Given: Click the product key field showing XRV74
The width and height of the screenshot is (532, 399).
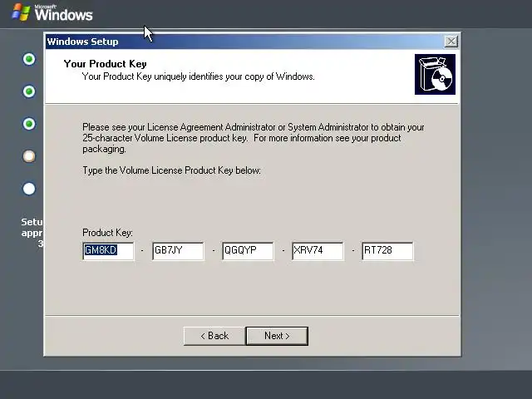Looking at the screenshot, I should pyautogui.click(x=318, y=251).
